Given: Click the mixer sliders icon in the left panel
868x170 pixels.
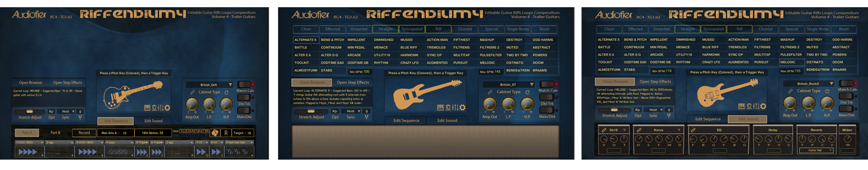Looking at the screenshot, I should (x=161, y=108).
